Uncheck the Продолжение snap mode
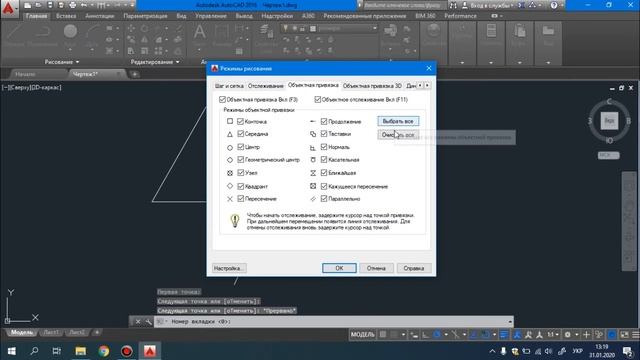The height and width of the screenshot is (360, 640). pyautogui.click(x=324, y=121)
